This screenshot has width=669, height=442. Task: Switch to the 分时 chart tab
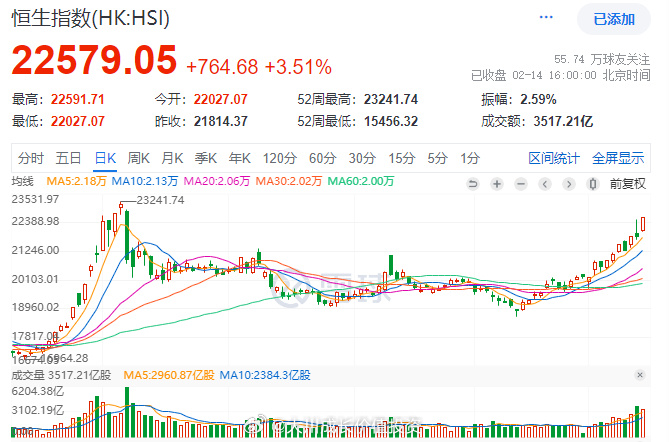tap(31, 158)
